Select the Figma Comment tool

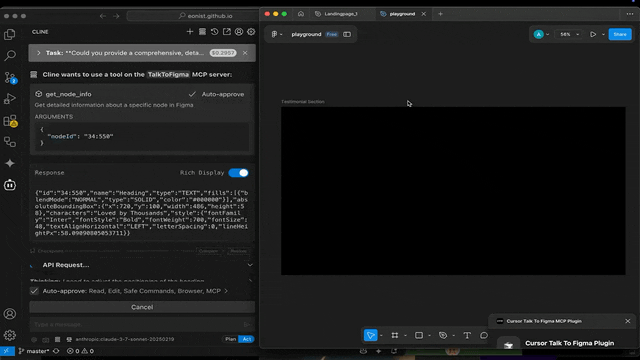click(484, 335)
